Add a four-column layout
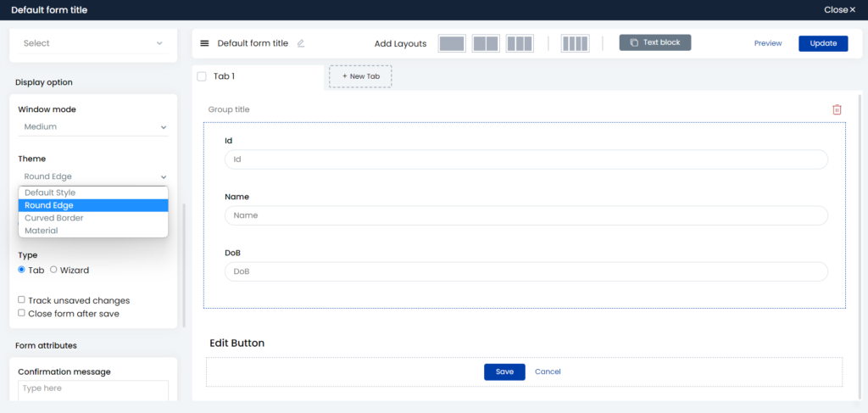The image size is (868, 413). click(x=576, y=43)
